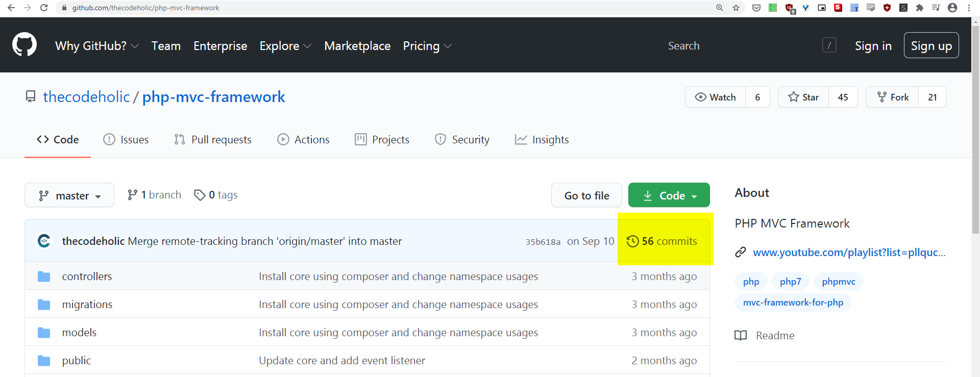Click the controllers folder icon
This screenshot has width=980, height=377.
pos(44,277)
